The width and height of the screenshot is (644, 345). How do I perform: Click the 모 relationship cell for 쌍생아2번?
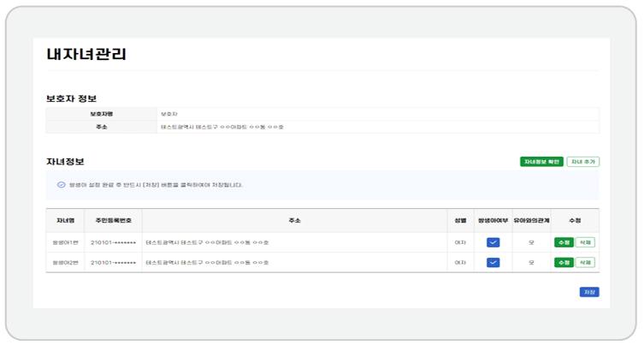(x=531, y=262)
